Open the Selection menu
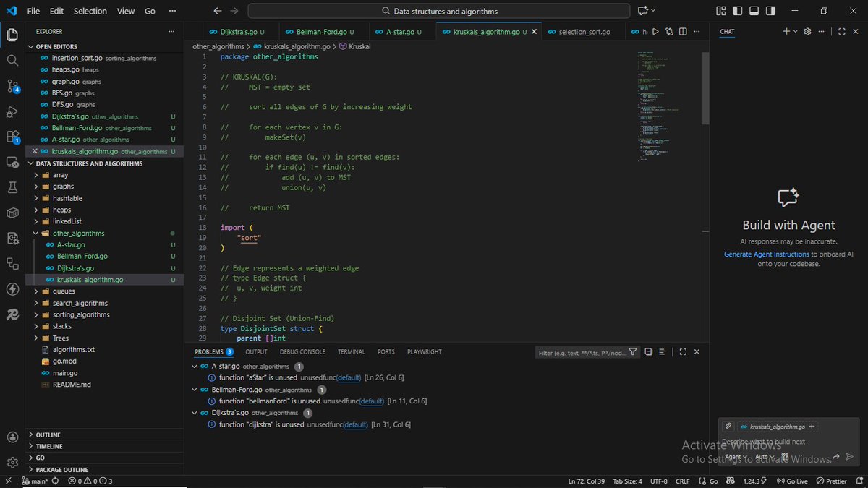Image resolution: width=868 pixels, height=488 pixels. (x=90, y=11)
